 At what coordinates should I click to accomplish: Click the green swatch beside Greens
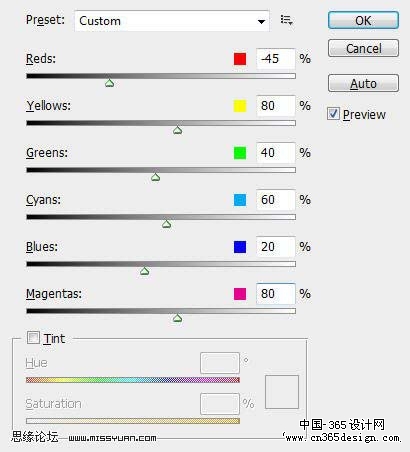[240, 153]
